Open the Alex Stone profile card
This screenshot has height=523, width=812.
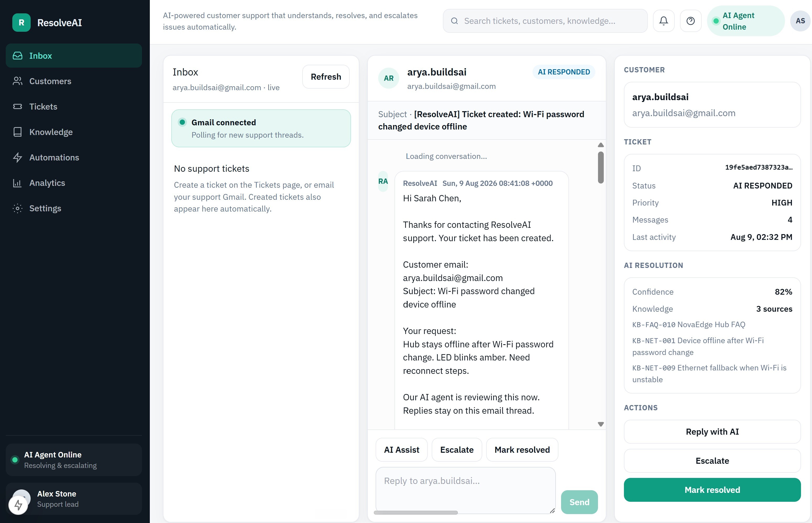click(x=74, y=499)
